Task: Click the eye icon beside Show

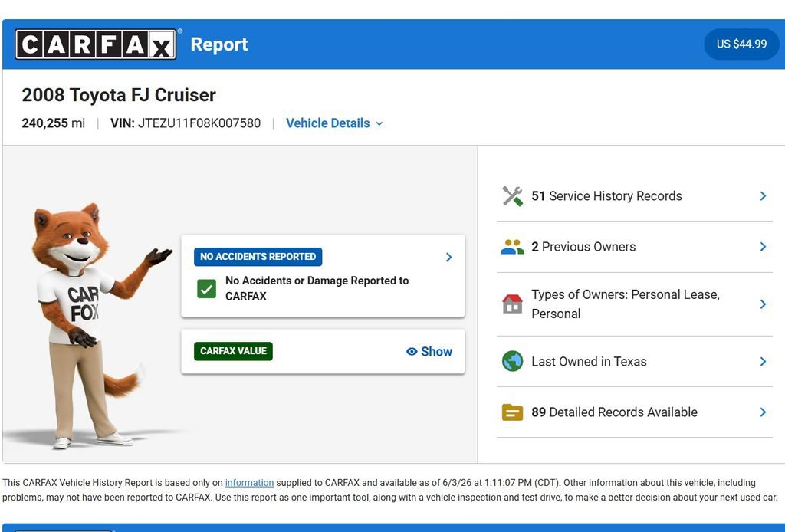Action: [x=412, y=352]
